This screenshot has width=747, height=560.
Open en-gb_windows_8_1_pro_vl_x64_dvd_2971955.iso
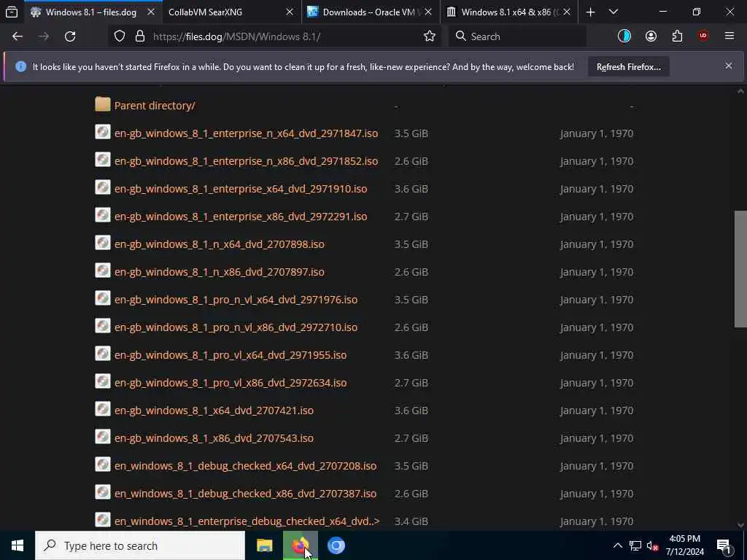[x=231, y=355]
